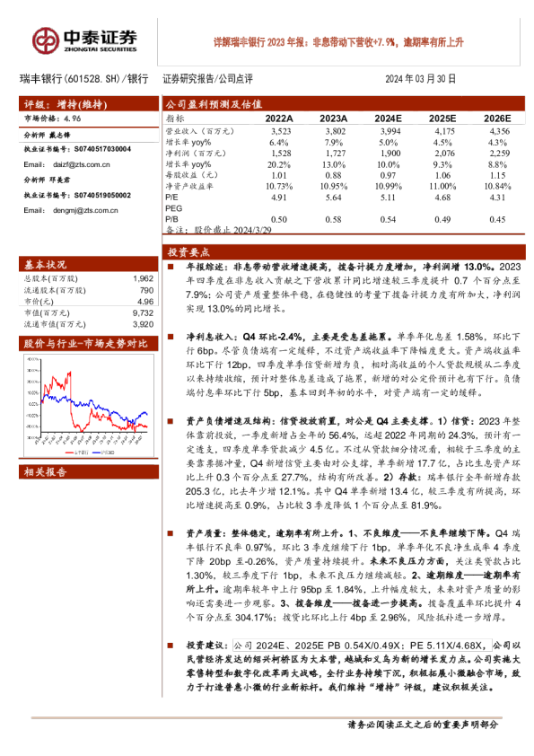Click the 净利润(百万元) row label

click(x=196, y=154)
